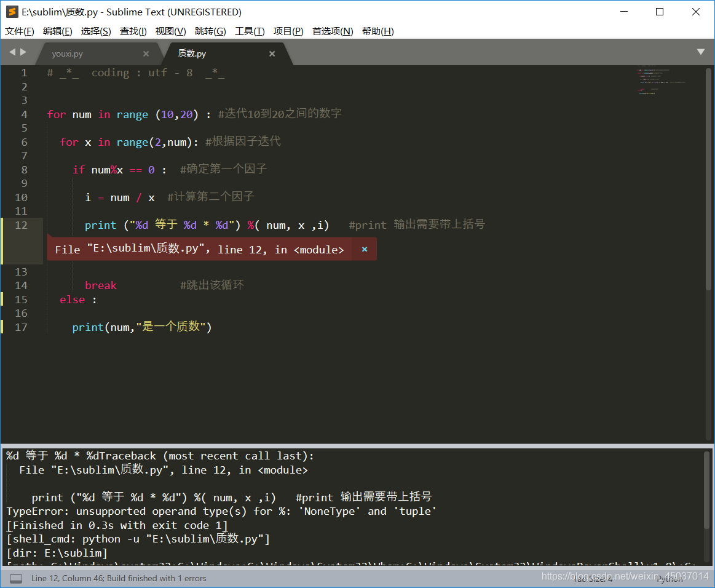The image size is (715, 588).
Task: Click the 'i = num / x' statement
Action: click(120, 197)
